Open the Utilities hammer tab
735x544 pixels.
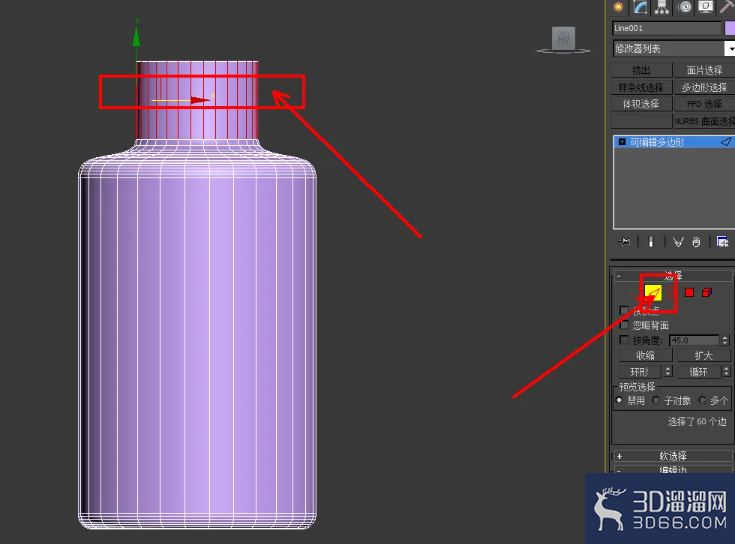point(727,7)
